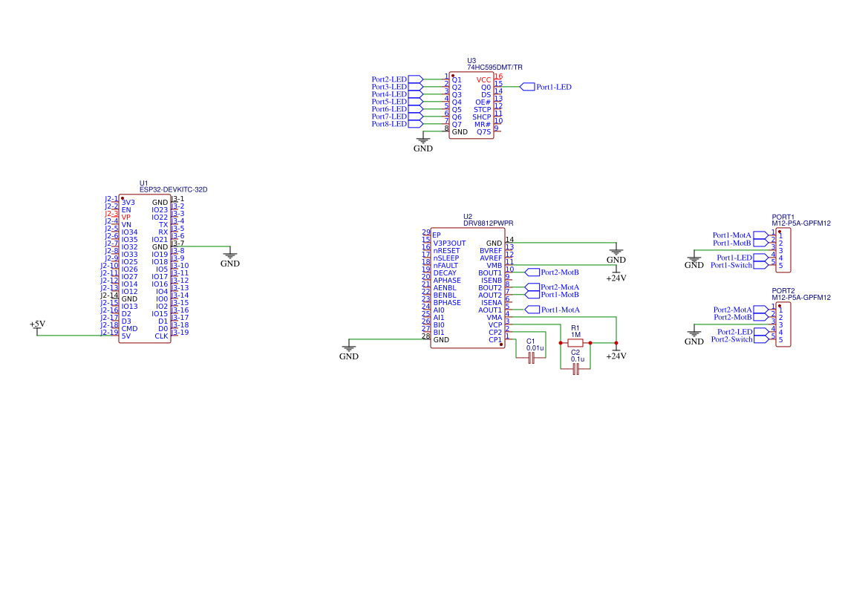The height and width of the screenshot is (614, 868).
Task: Click the Port2-Switch net flag on PORT2
Action: (740, 339)
